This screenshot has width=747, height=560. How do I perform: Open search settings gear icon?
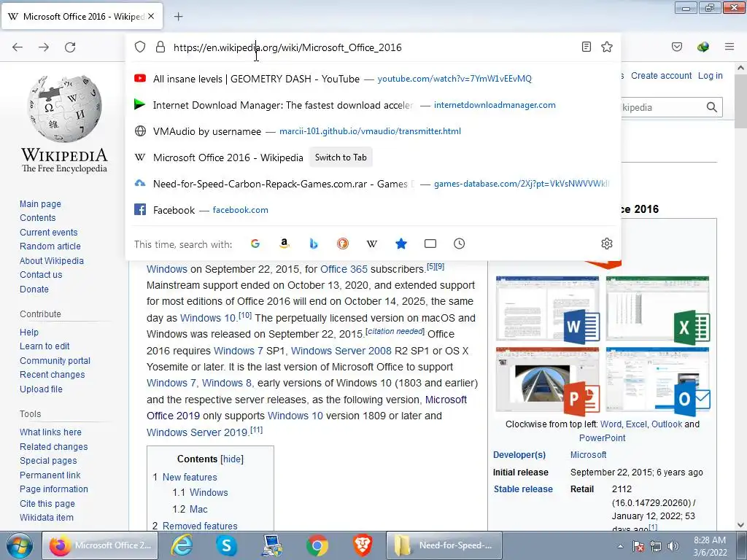(607, 244)
